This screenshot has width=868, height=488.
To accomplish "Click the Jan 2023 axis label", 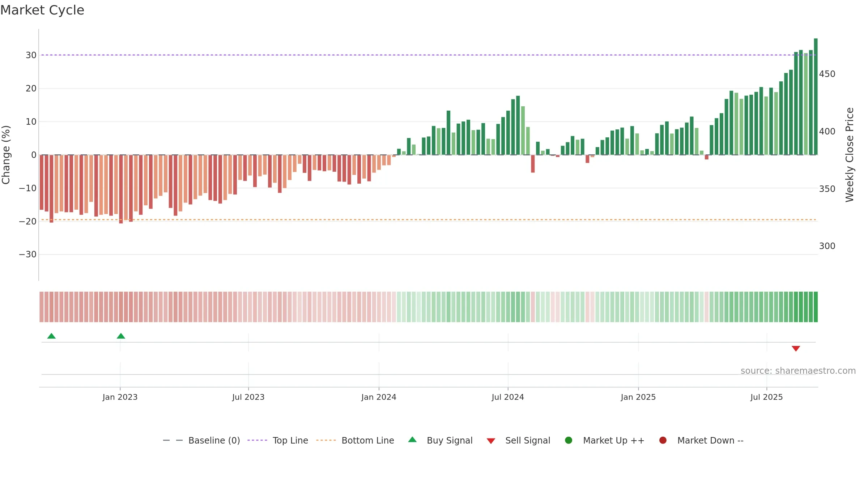I will pyautogui.click(x=120, y=397).
